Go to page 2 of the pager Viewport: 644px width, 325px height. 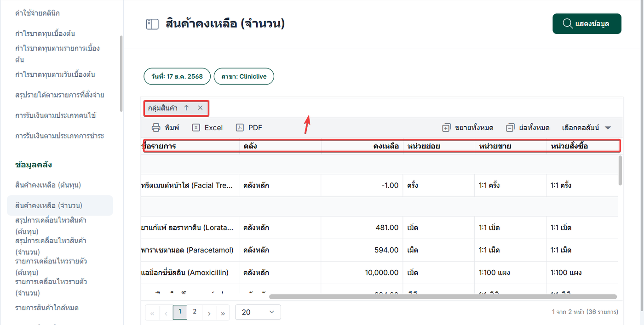[195, 312]
